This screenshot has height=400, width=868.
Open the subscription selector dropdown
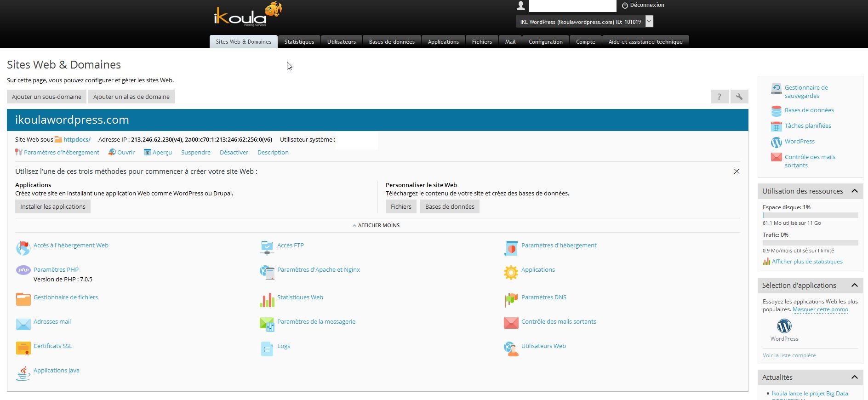click(649, 22)
